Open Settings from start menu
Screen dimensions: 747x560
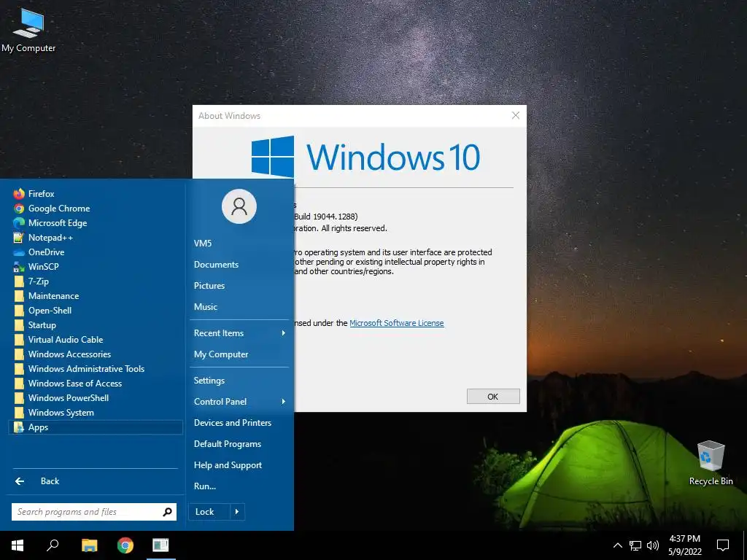click(x=239, y=381)
